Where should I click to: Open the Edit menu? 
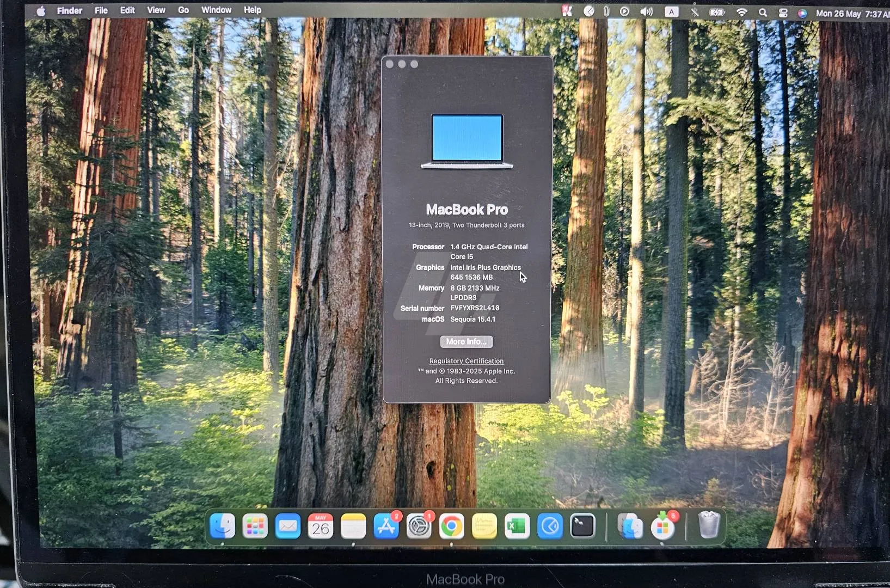(x=127, y=10)
